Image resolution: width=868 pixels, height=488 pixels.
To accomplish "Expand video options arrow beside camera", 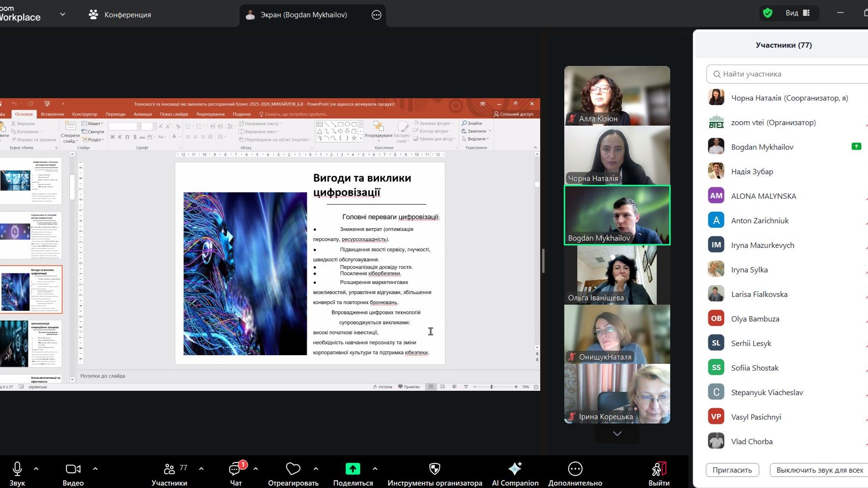I will tap(95, 469).
